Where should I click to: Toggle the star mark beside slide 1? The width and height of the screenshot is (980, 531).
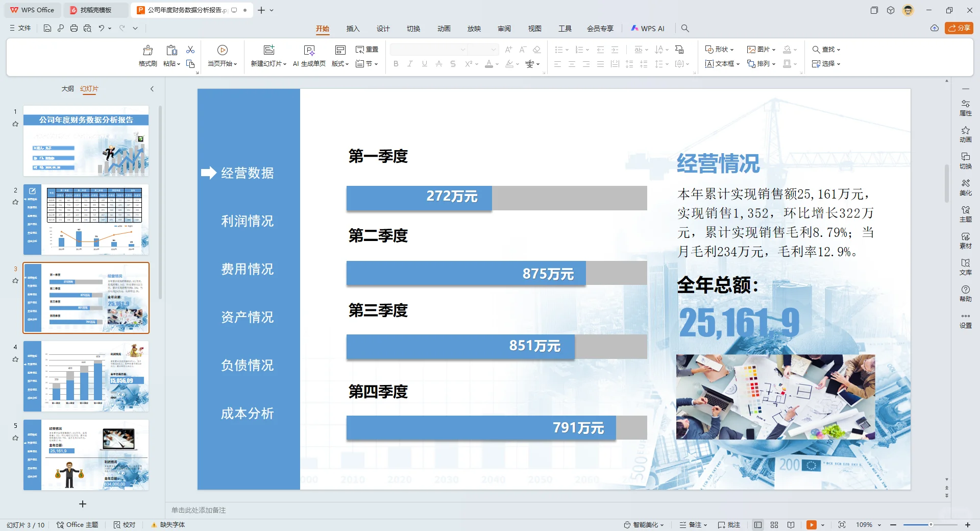pyautogui.click(x=15, y=124)
